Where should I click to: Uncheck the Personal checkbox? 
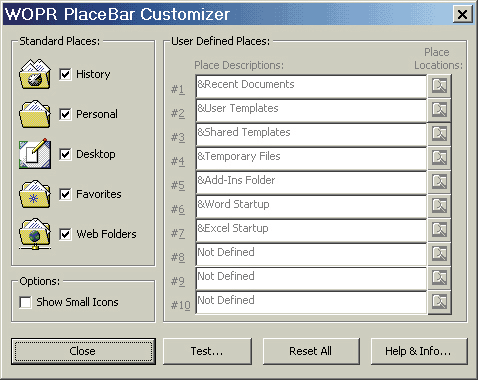click(65, 114)
